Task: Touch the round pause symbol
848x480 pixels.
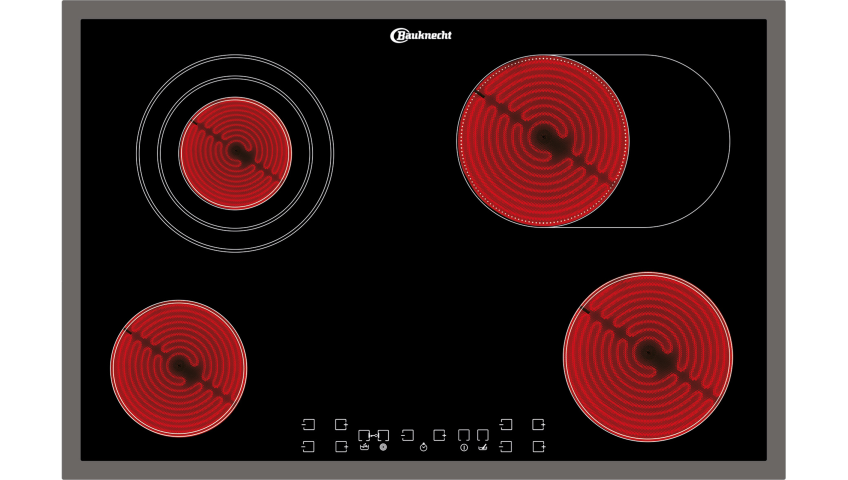Action: [383, 447]
